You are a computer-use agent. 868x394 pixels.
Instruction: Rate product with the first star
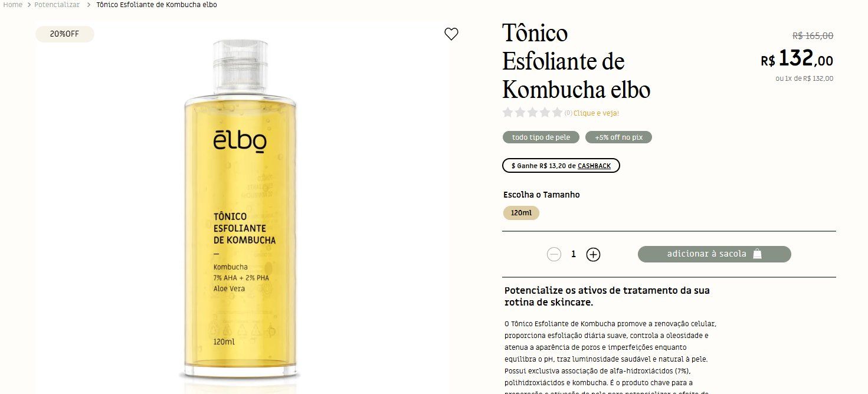(x=508, y=112)
